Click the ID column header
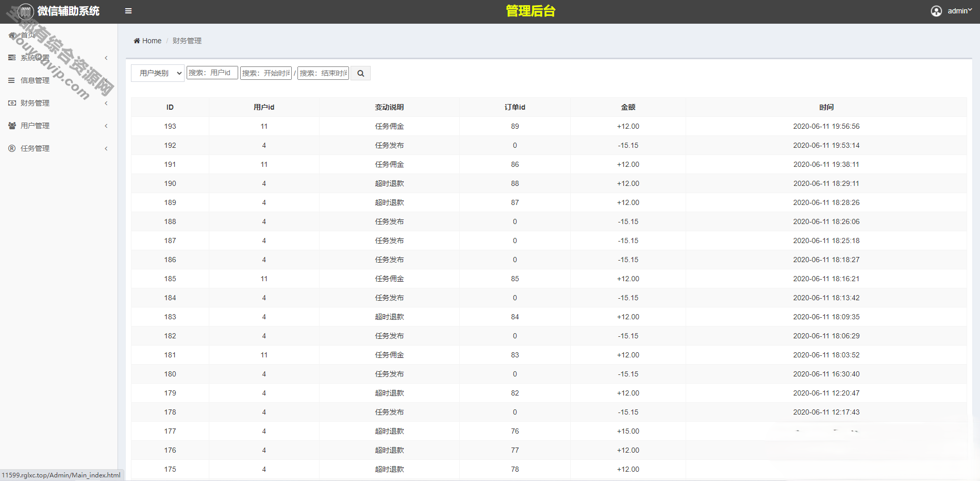980x481 pixels. (170, 107)
